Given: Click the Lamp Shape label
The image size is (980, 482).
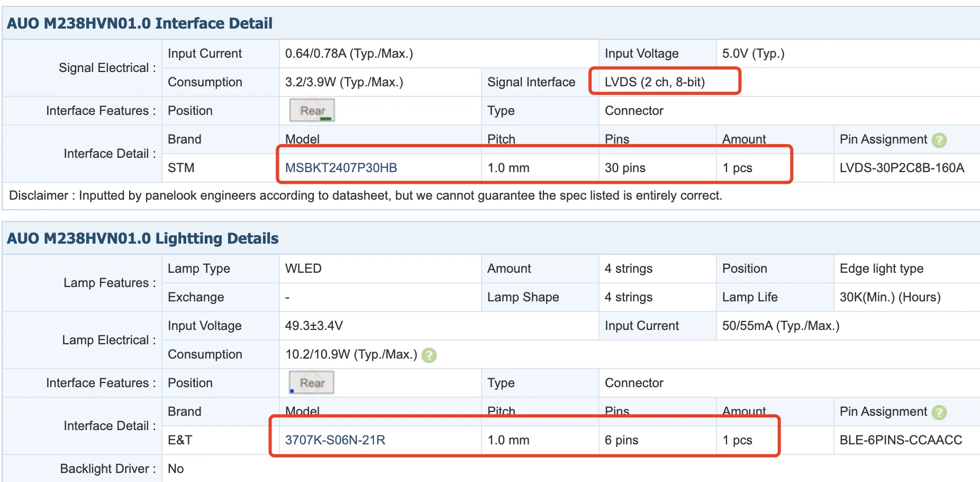Looking at the screenshot, I should click(523, 297).
